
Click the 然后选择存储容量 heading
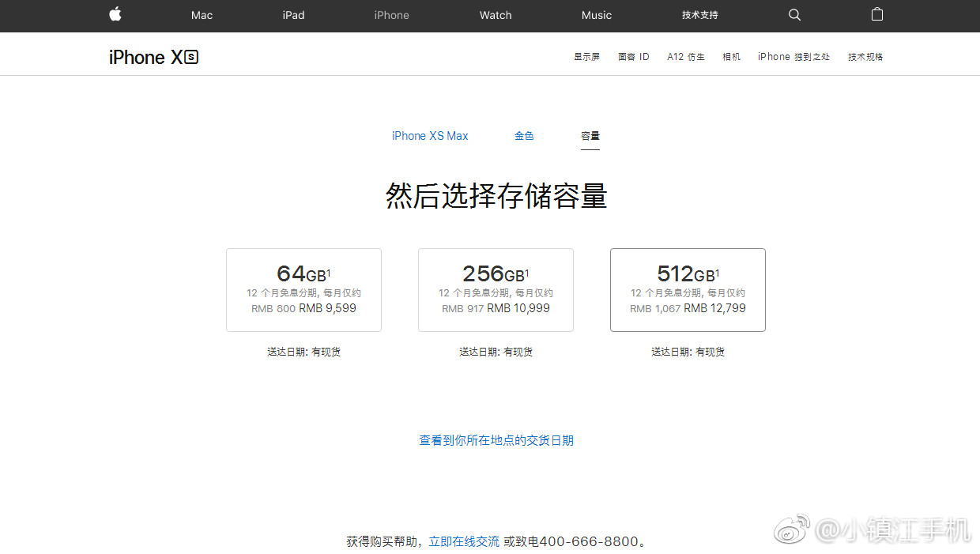496,195
